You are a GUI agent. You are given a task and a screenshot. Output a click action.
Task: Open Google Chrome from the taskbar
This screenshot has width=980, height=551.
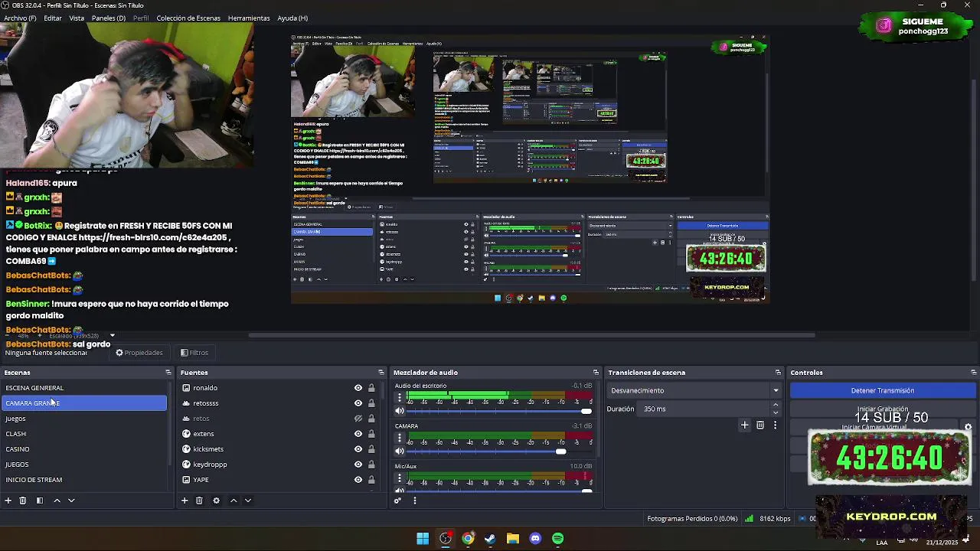pos(468,539)
